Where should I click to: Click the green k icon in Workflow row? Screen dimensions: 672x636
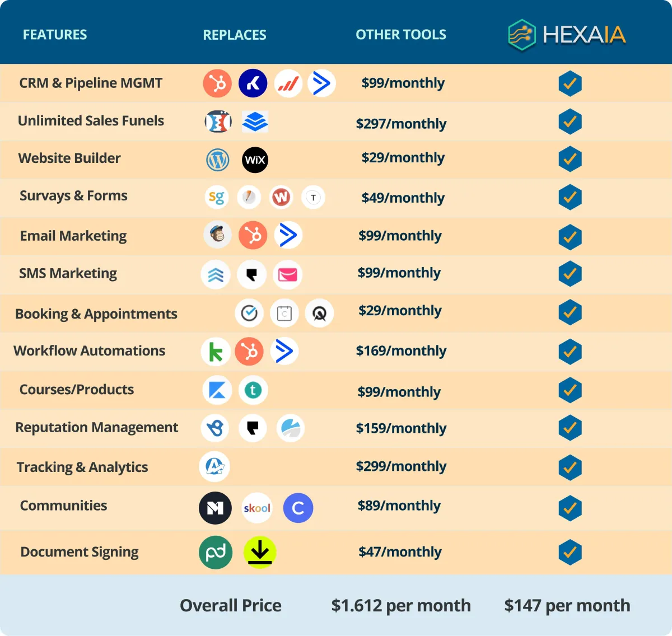click(x=216, y=352)
